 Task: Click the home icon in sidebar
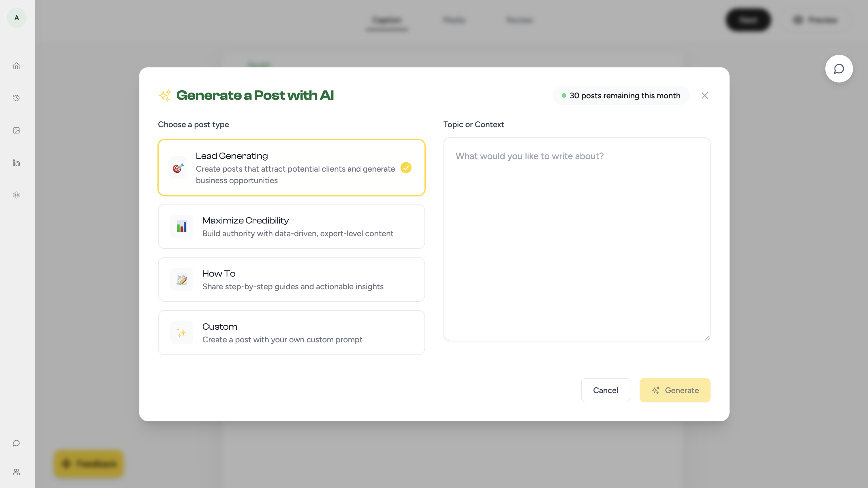[16, 66]
